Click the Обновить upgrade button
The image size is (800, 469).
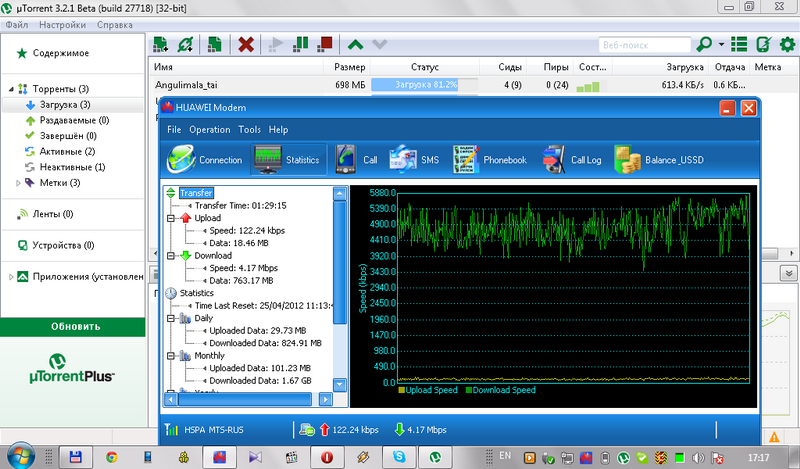[x=76, y=326]
